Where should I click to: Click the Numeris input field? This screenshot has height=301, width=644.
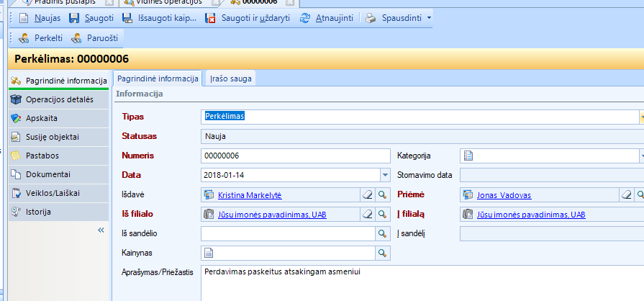[x=295, y=156]
